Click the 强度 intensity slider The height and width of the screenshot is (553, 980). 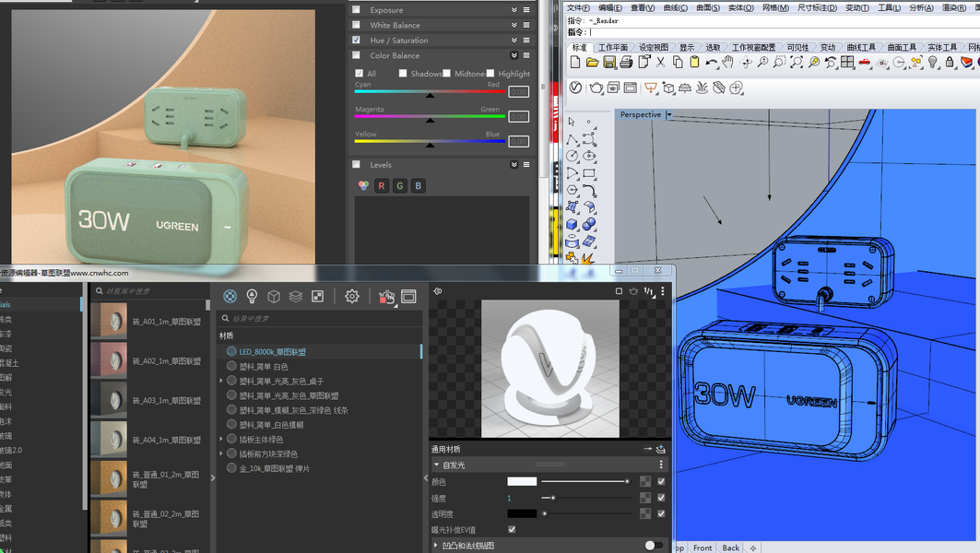pyautogui.click(x=586, y=498)
